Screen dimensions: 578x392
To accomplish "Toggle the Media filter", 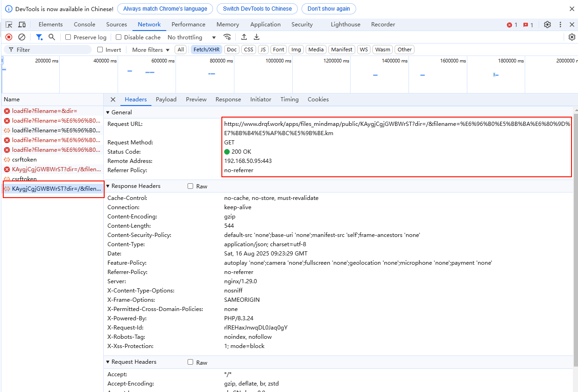I will click(x=316, y=50).
